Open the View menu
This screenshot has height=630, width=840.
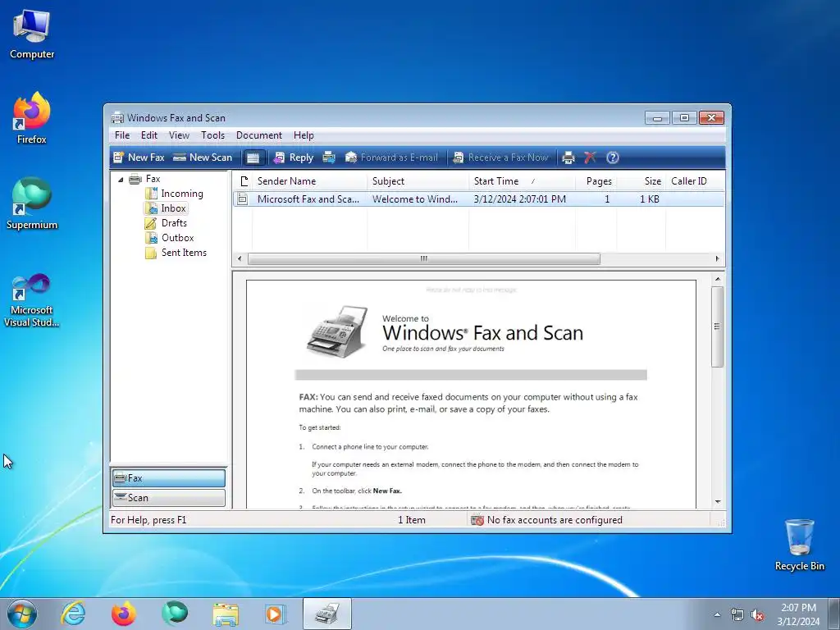click(179, 135)
